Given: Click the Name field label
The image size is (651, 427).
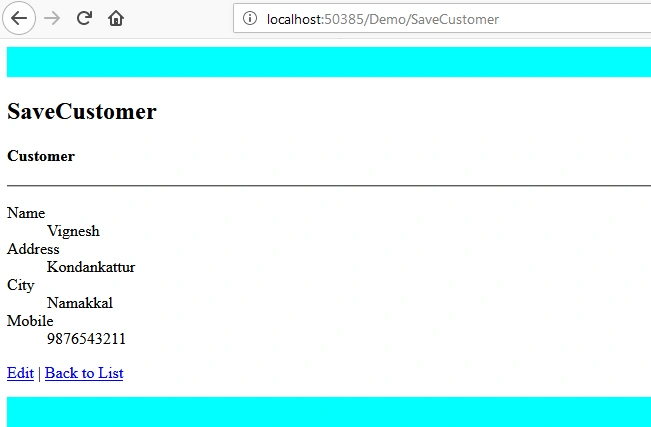Looking at the screenshot, I should 26,213.
